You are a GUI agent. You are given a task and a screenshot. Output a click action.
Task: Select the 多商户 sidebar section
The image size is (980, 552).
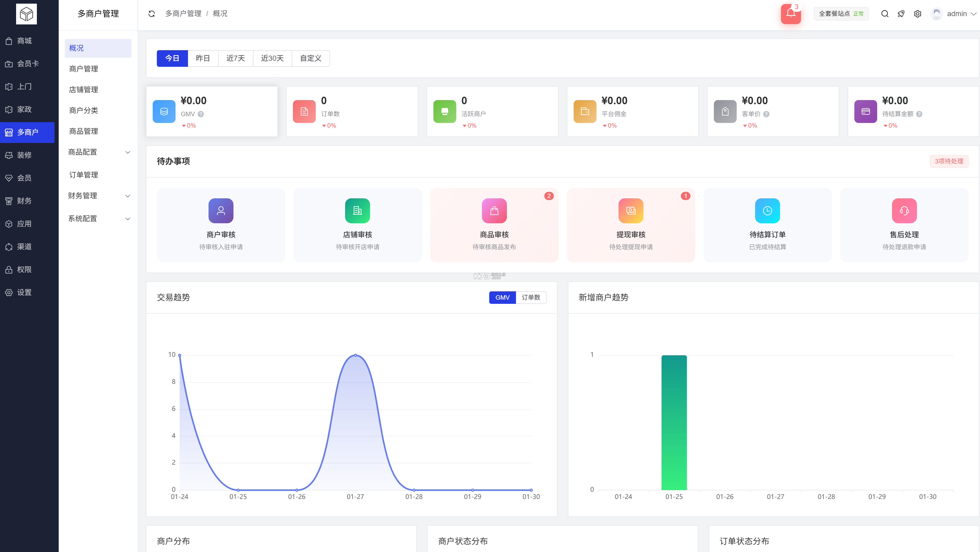pyautogui.click(x=27, y=133)
